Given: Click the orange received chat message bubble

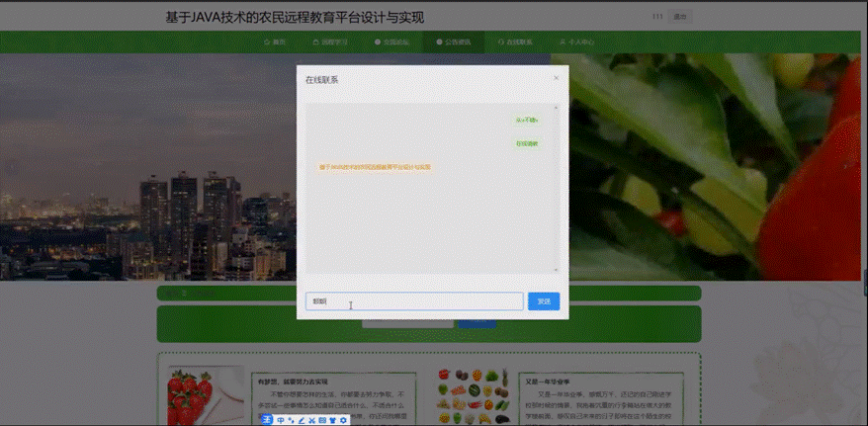Looking at the screenshot, I should tap(375, 167).
